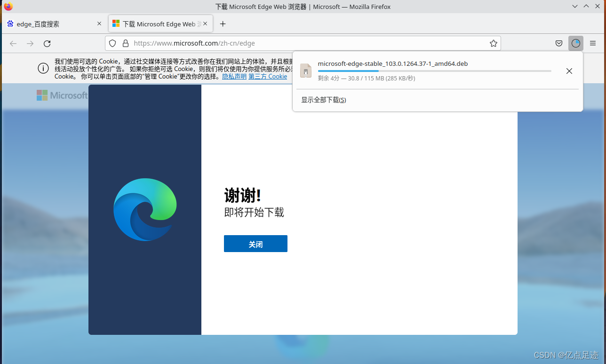The image size is (606, 364).
Task: Click the 即将开始下载 text
Action: [x=254, y=213]
